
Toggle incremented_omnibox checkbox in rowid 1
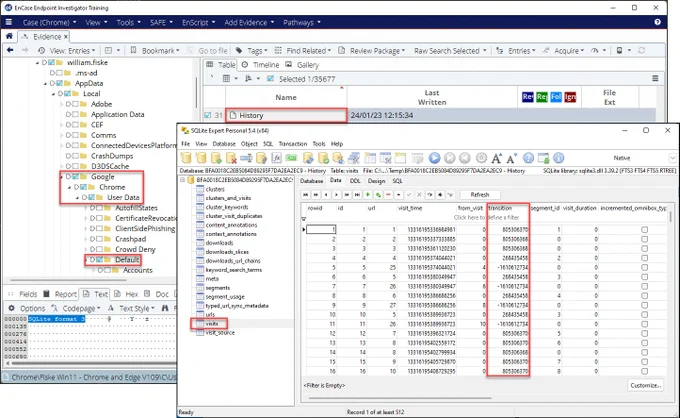(644, 229)
